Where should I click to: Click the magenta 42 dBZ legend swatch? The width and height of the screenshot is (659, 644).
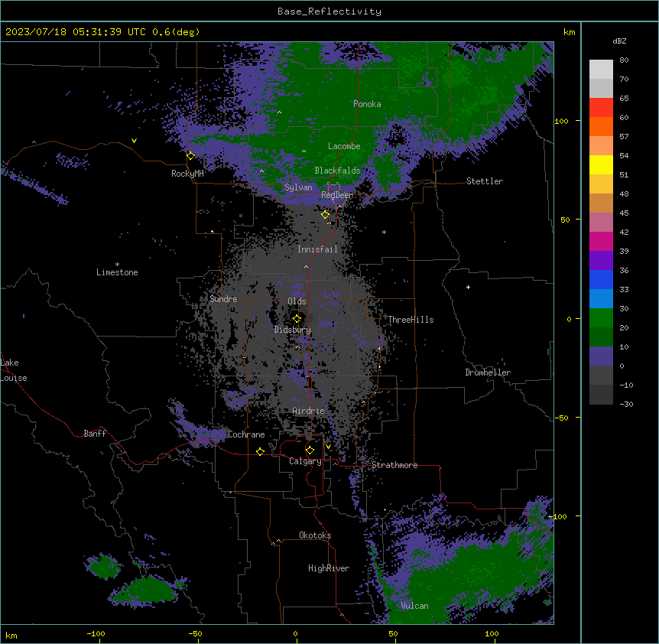pyautogui.click(x=601, y=241)
